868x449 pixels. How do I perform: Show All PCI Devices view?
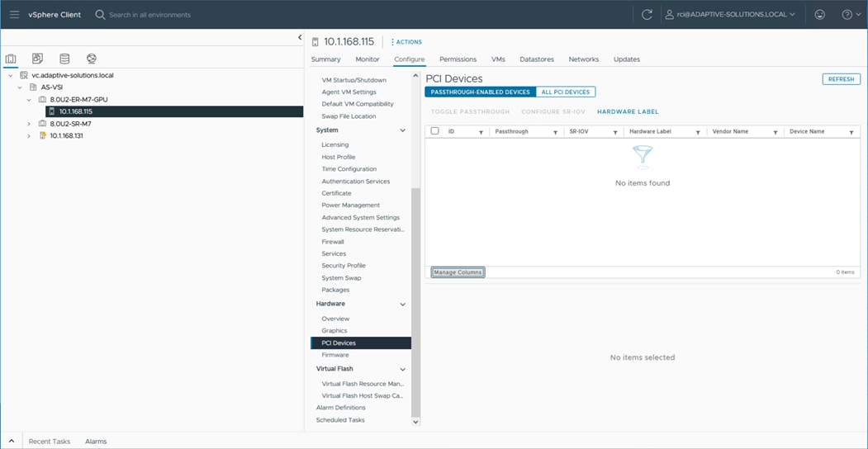(x=566, y=92)
